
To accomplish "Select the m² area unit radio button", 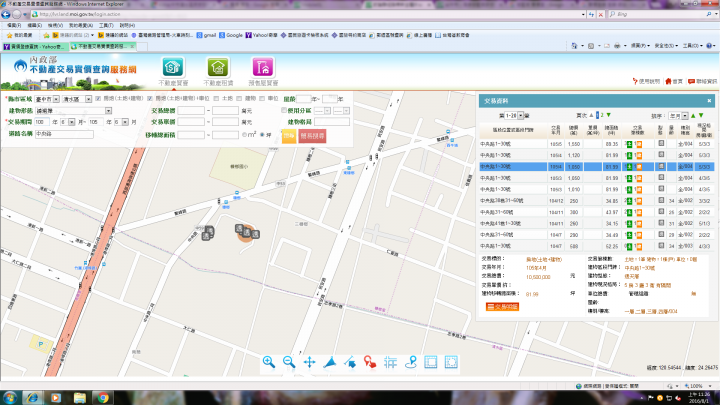I will click(x=244, y=135).
